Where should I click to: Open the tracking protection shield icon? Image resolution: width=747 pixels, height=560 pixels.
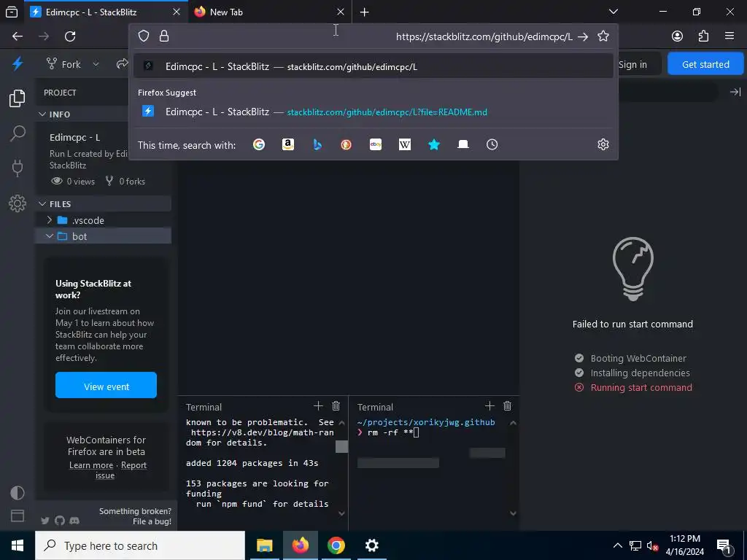point(144,36)
